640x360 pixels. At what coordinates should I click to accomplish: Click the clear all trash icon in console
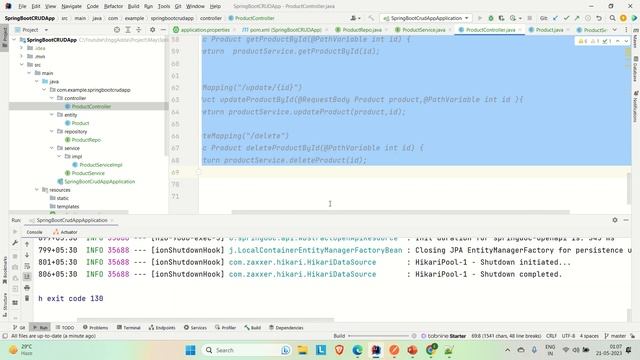point(27,298)
